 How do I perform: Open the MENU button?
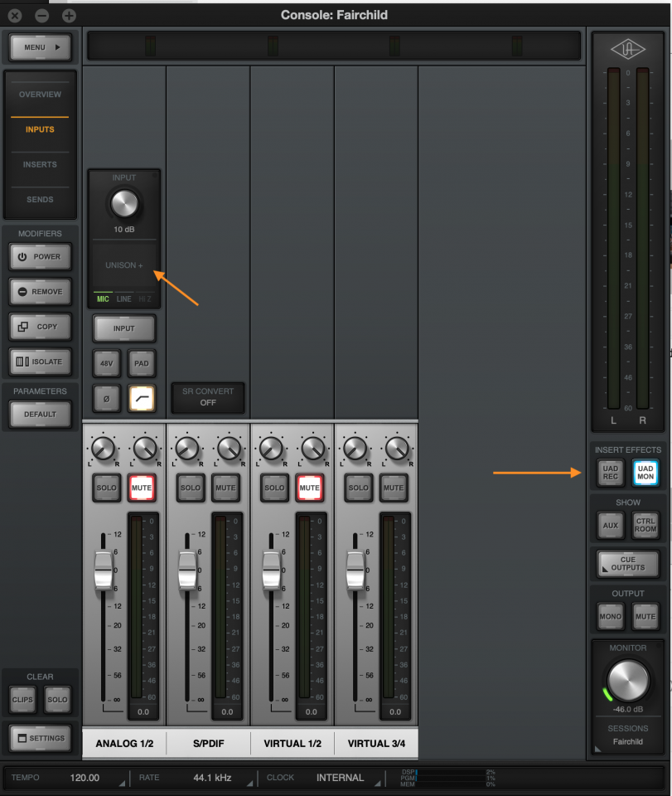tap(40, 47)
